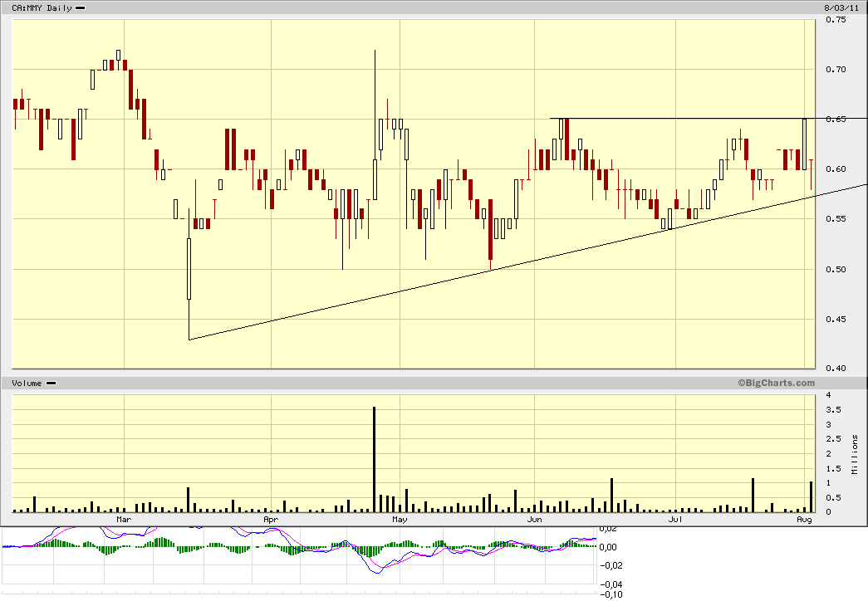Click the Mar month label
Screen dimensions: 868x601
123,519
